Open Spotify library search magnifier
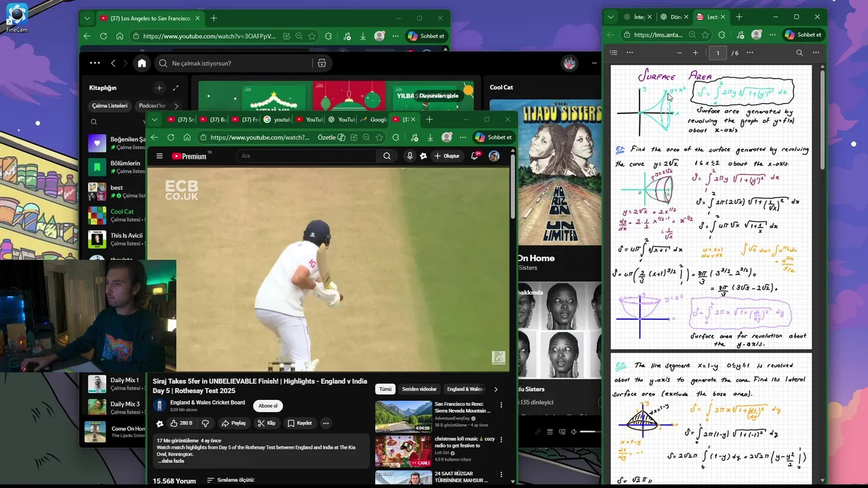 pos(94,122)
